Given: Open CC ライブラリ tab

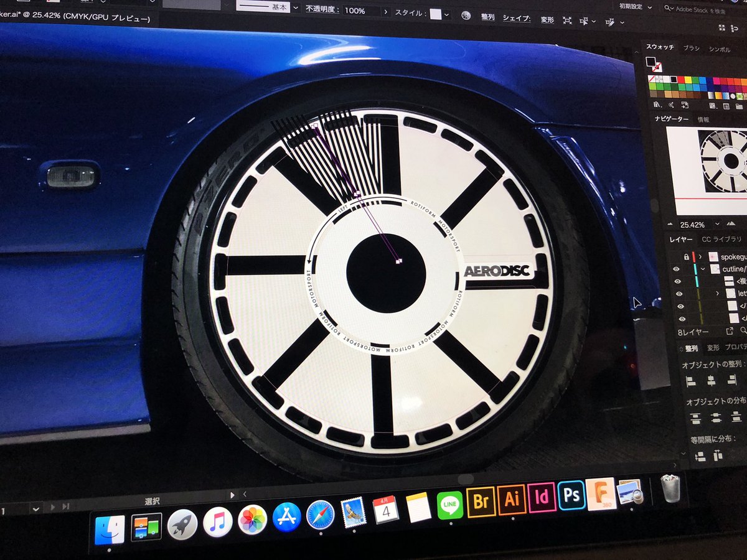Looking at the screenshot, I should [721, 240].
